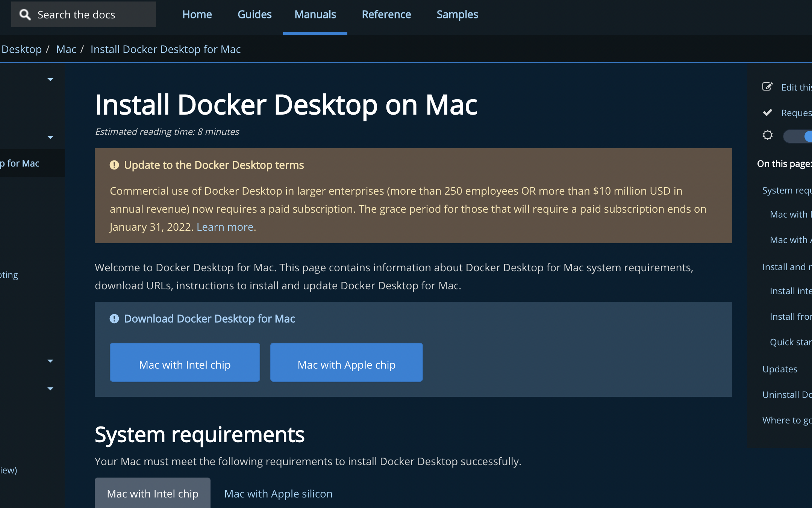812x508 pixels.
Task: Download Mac with Apple chip installer
Action: [x=347, y=362]
